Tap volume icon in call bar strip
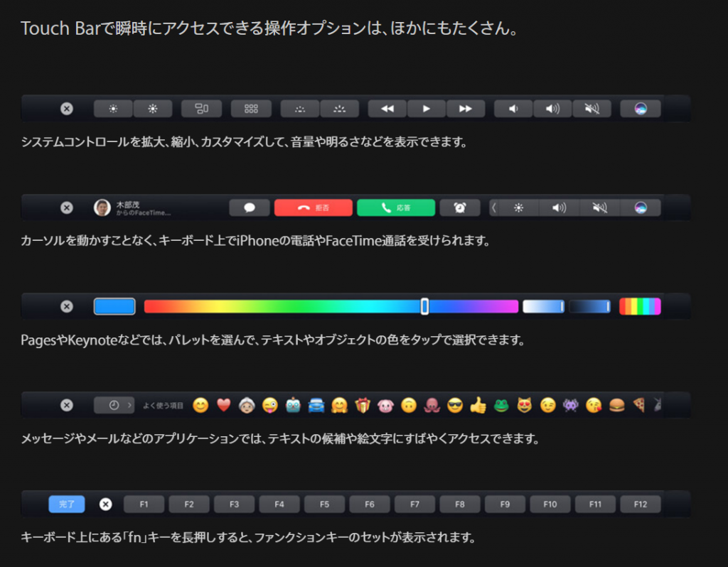Viewport: 728px width, 567px height. (x=559, y=207)
